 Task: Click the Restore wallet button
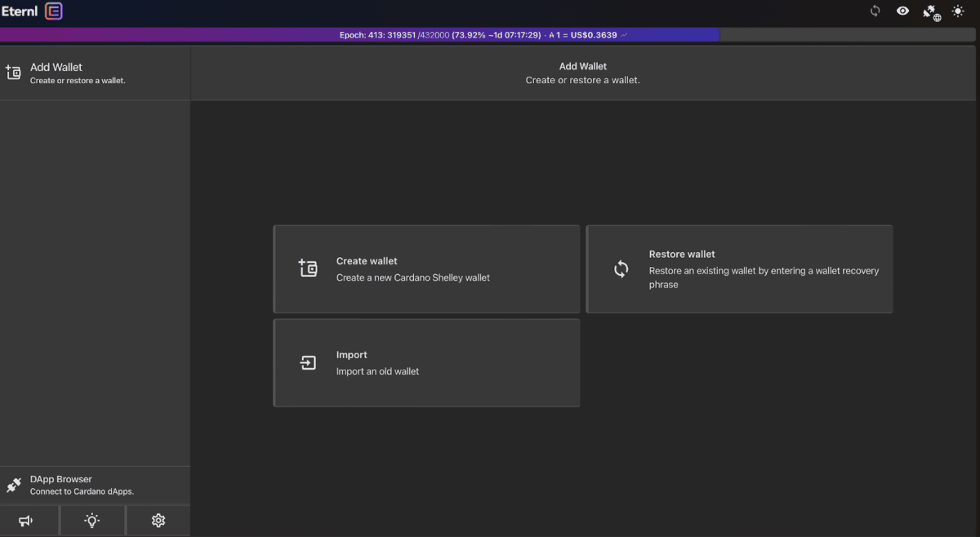(739, 268)
